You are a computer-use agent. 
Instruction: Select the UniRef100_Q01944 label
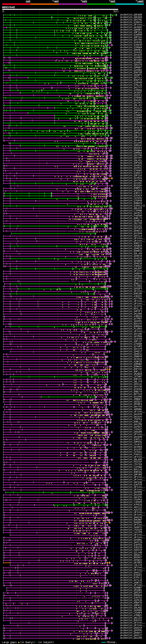pos(131,233)
